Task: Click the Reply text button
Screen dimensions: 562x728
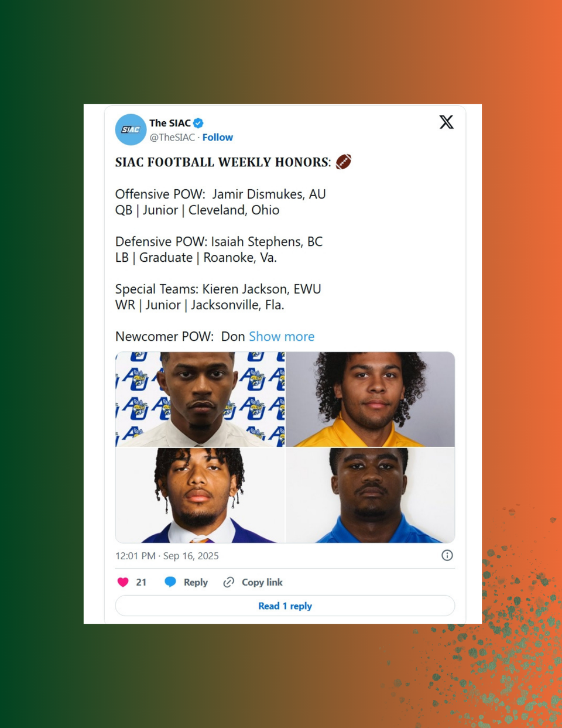Action: pyautogui.click(x=196, y=582)
